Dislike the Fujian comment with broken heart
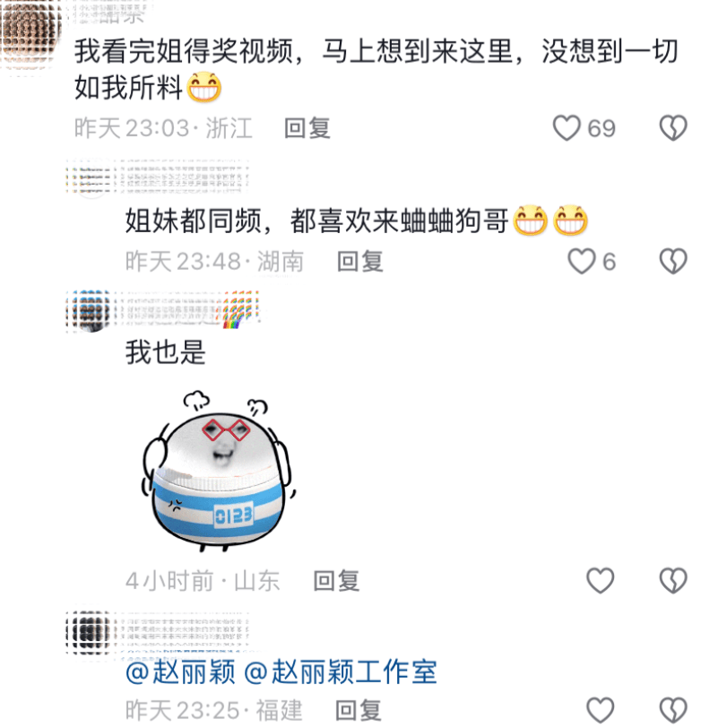Screen dimensions: 701x728 click(x=673, y=710)
